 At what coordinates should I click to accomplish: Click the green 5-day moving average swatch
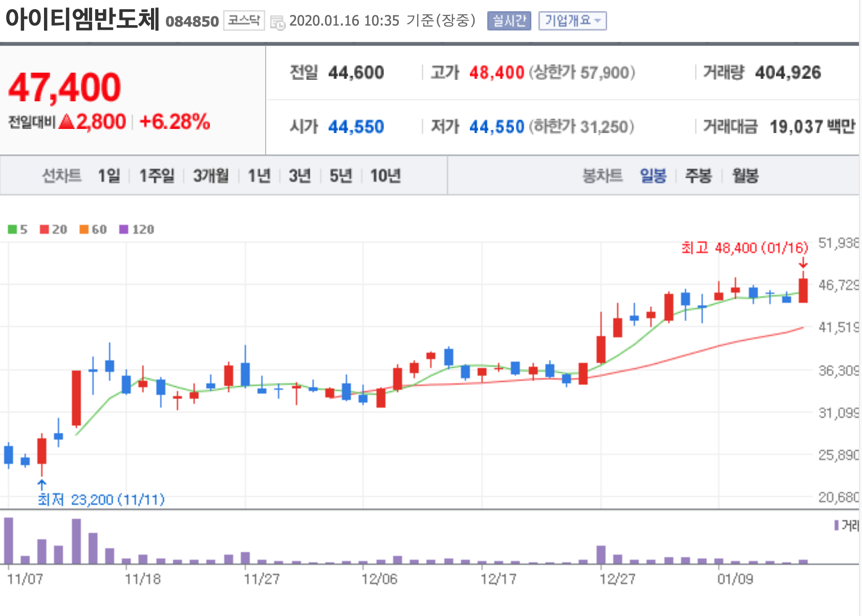[x=12, y=229]
